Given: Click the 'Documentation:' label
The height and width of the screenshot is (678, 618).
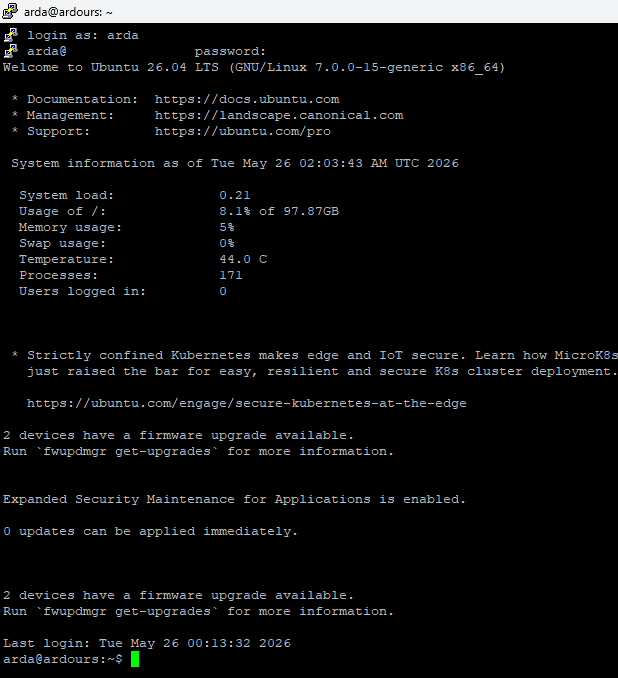Looking at the screenshot, I should [x=82, y=99].
